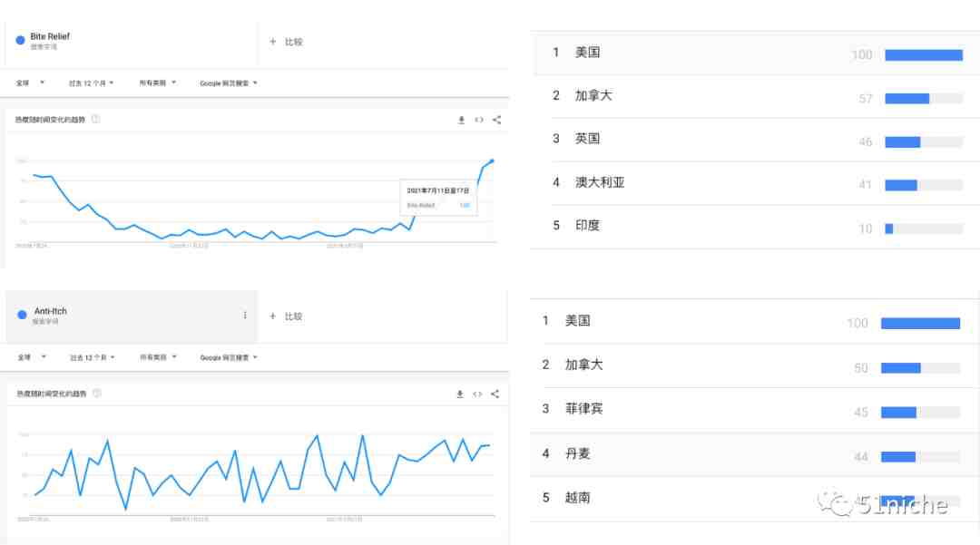980x545 pixels.
Task: Open embed code for Anti-Itch chart
Action: coord(477,394)
